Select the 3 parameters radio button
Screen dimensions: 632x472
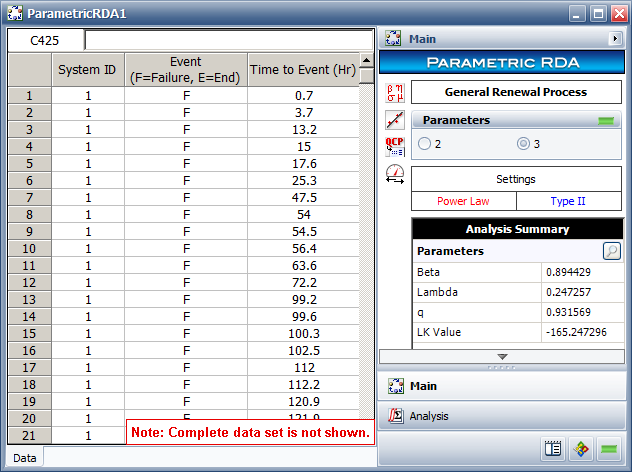[x=523, y=144]
